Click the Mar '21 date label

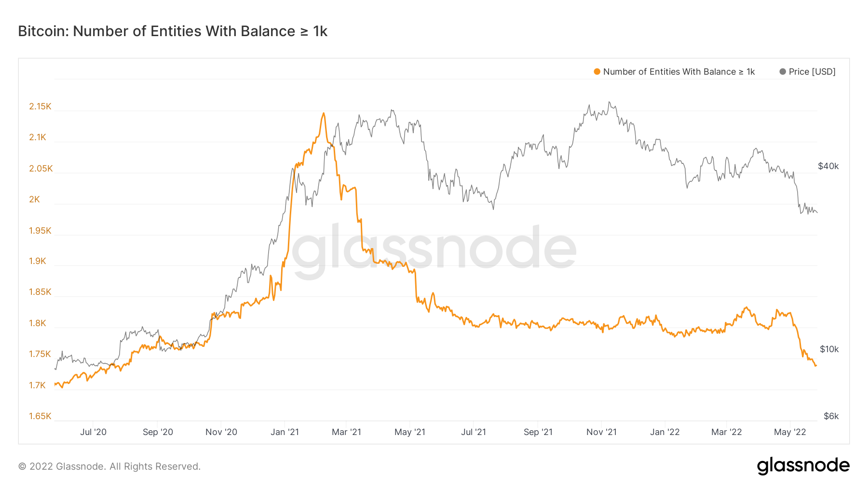(346, 432)
